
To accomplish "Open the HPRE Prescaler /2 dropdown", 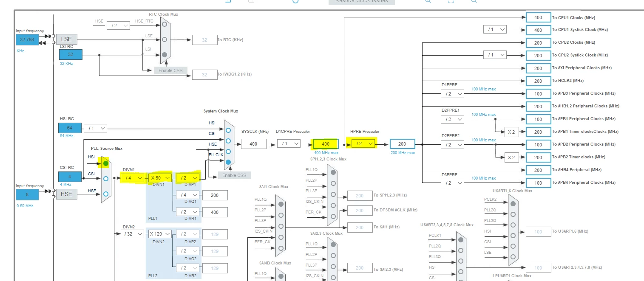I will pyautogui.click(x=363, y=143).
